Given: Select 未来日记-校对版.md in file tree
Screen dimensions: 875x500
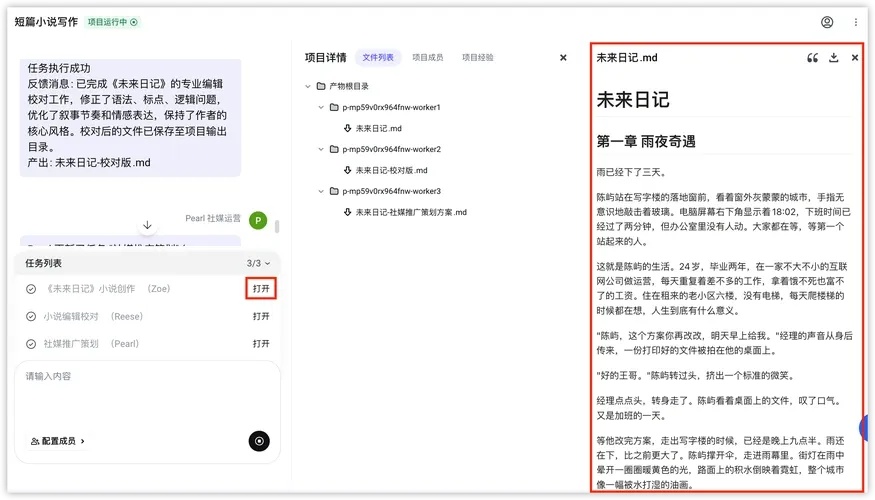Looking at the screenshot, I should [391, 170].
